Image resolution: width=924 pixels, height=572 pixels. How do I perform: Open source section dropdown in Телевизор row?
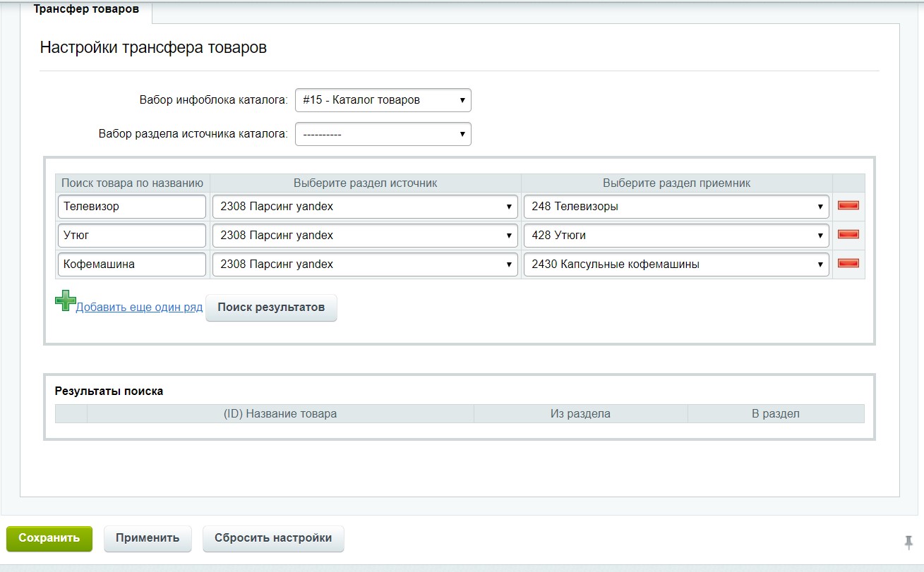(366, 207)
